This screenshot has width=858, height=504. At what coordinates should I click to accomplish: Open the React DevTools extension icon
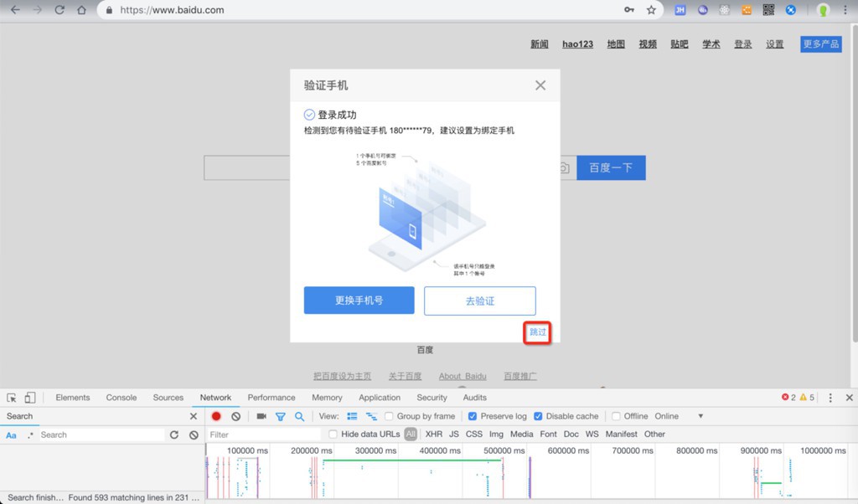coord(725,10)
